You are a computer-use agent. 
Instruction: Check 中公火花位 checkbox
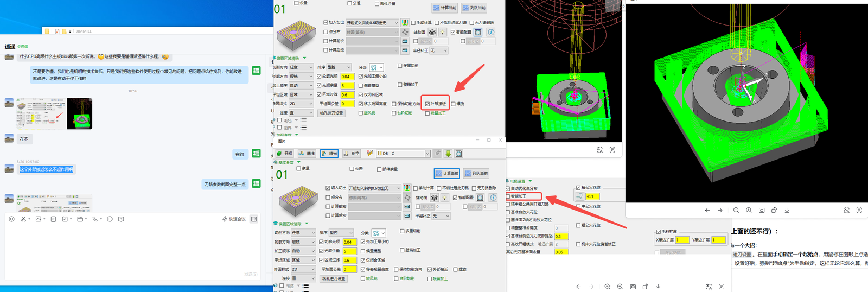pyautogui.click(x=578, y=206)
